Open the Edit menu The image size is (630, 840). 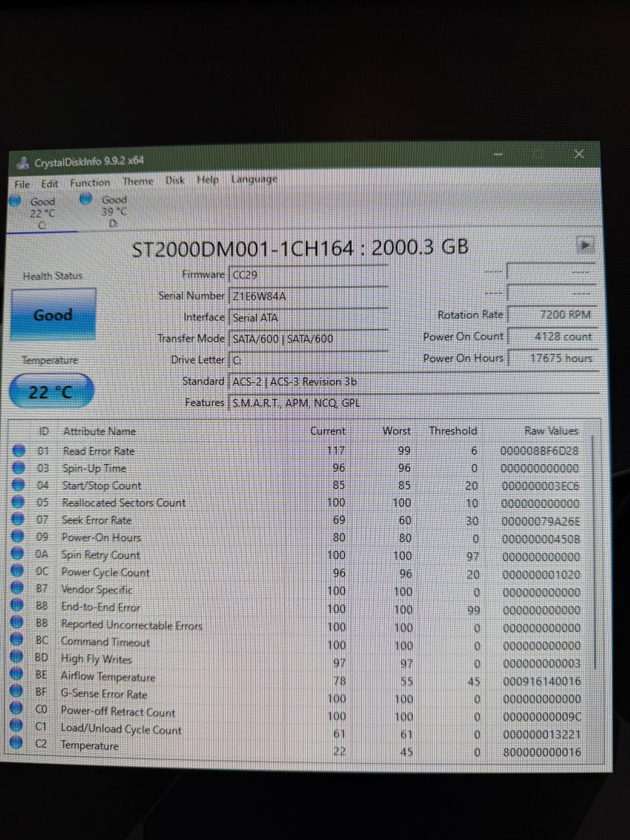tap(49, 184)
